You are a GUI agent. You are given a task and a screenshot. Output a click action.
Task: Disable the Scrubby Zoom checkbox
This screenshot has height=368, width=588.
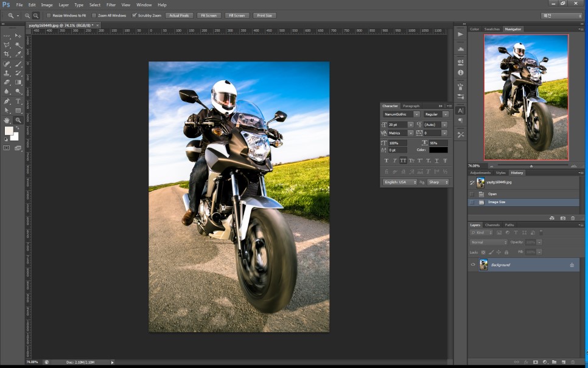click(x=135, y=15)
